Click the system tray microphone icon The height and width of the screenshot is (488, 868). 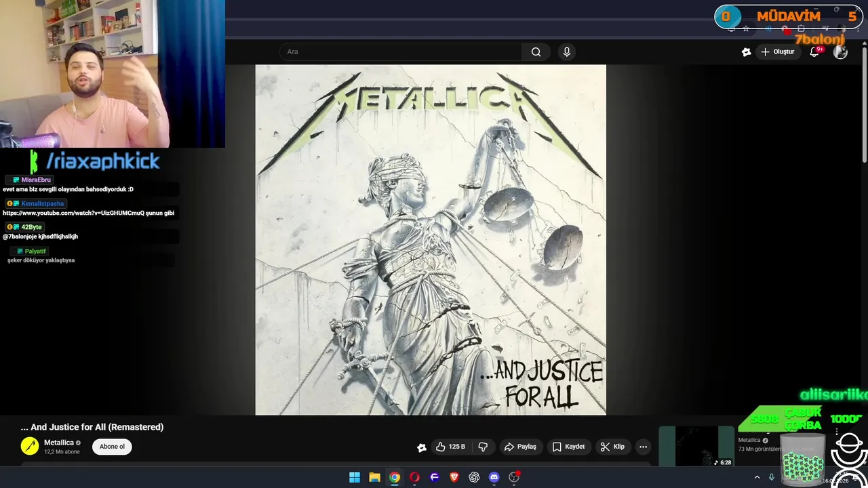tap(772, 477)
